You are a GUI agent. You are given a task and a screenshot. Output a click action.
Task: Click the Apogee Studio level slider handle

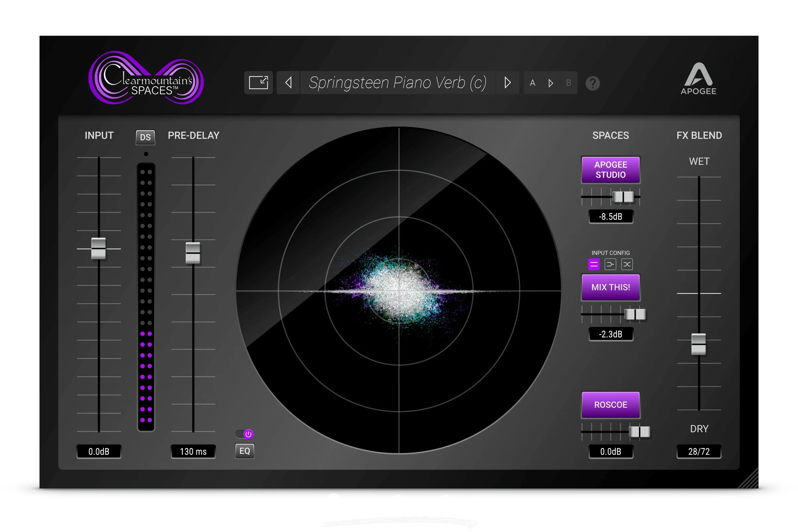623,197
